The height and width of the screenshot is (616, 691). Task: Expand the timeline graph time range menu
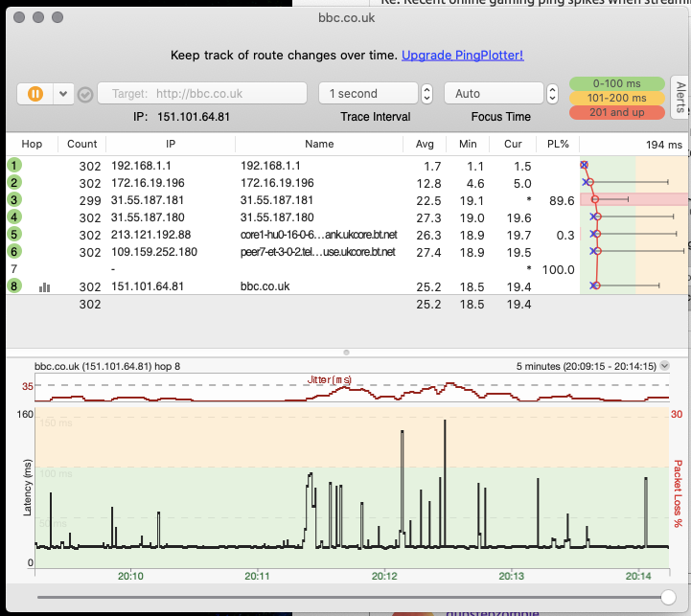point(665,366)
